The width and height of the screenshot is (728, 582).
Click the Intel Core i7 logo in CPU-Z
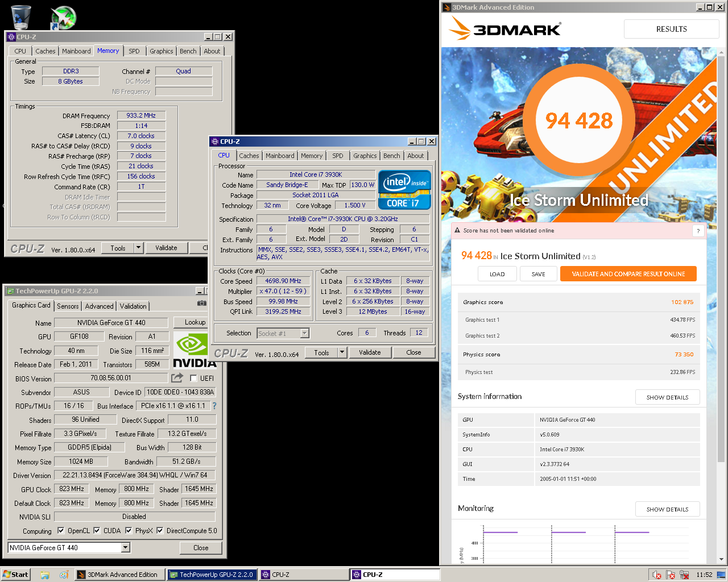coord(404,190)
